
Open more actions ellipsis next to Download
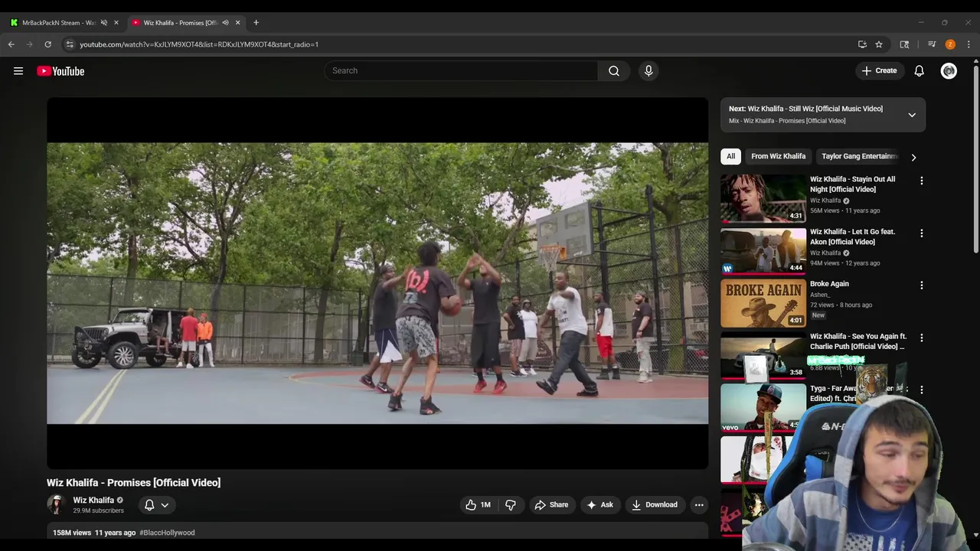[x=699, y=504]
